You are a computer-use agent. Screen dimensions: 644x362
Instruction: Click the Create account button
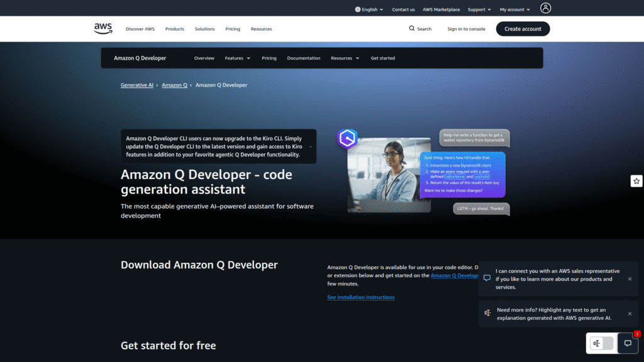pyautogui.click(x=523, y=29)
